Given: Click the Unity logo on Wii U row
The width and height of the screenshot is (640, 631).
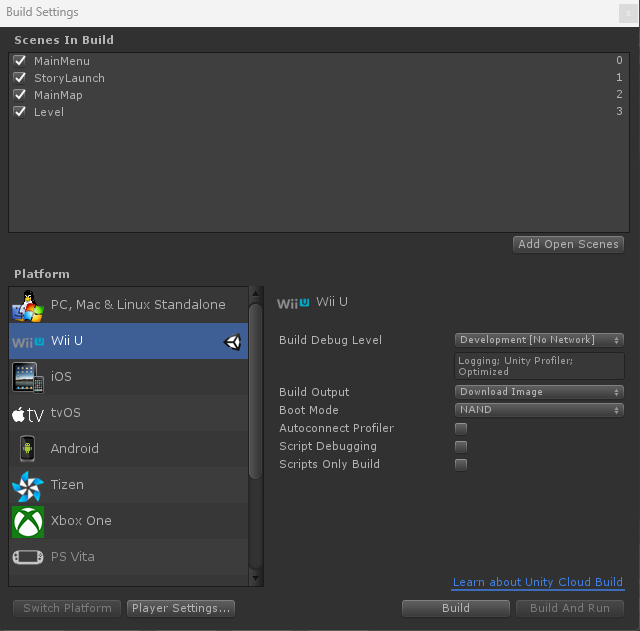Looking at the screenshot, I should [233, 342].
